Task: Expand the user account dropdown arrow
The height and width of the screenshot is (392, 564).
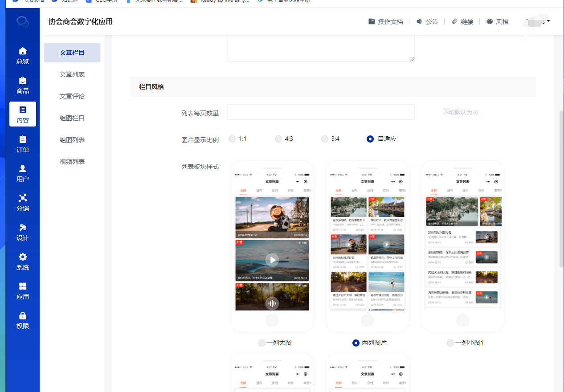Action: click(x=548, y=21)
